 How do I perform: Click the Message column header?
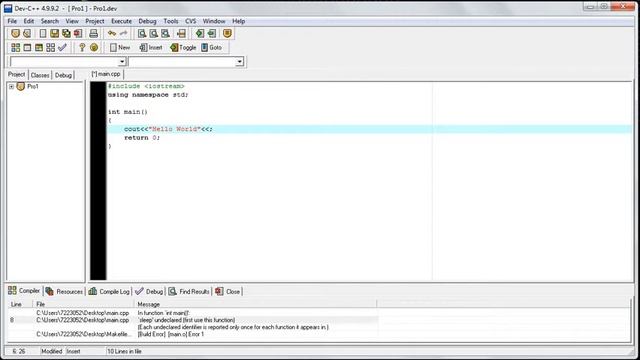(255, 304)
